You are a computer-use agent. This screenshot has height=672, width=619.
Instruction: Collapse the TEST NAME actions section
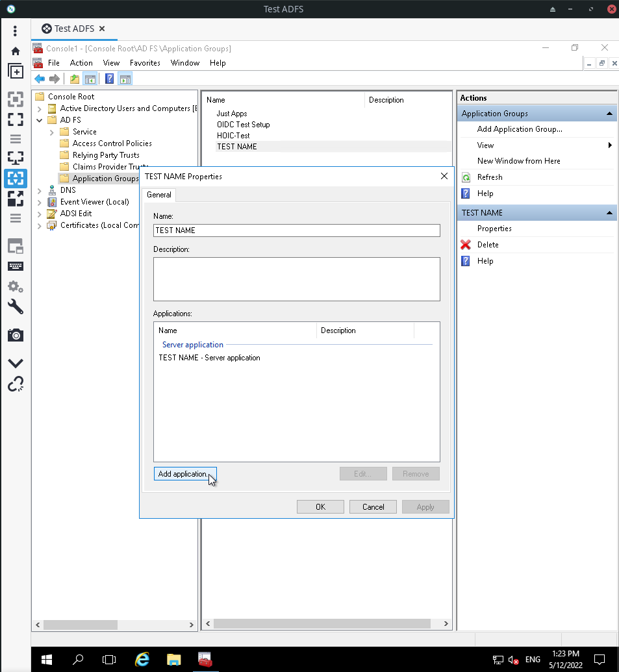click(609, 213)
